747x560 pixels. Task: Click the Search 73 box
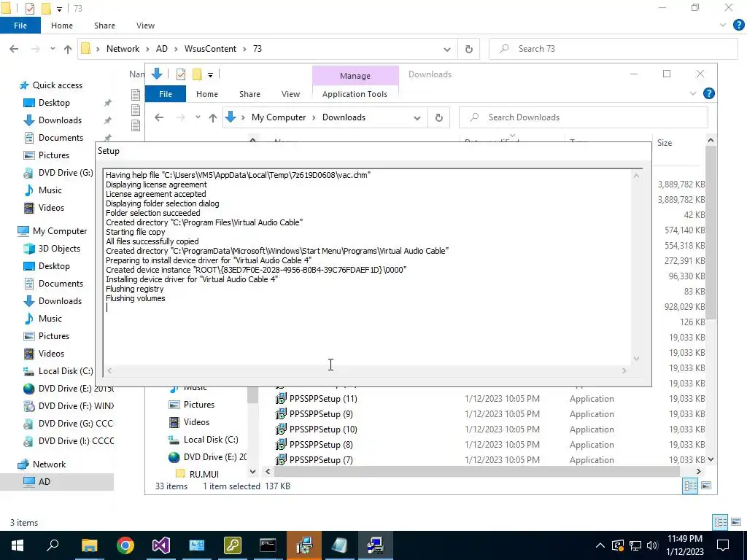point(613,49)
